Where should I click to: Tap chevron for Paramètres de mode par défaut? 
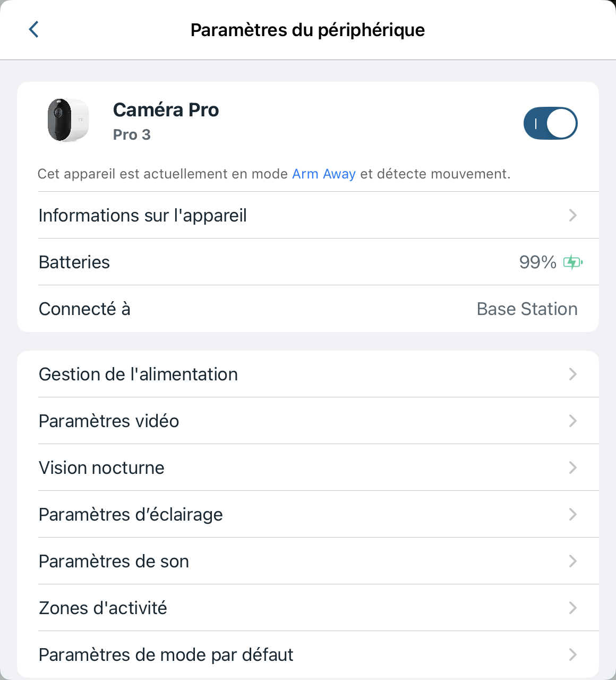[572, 654]
